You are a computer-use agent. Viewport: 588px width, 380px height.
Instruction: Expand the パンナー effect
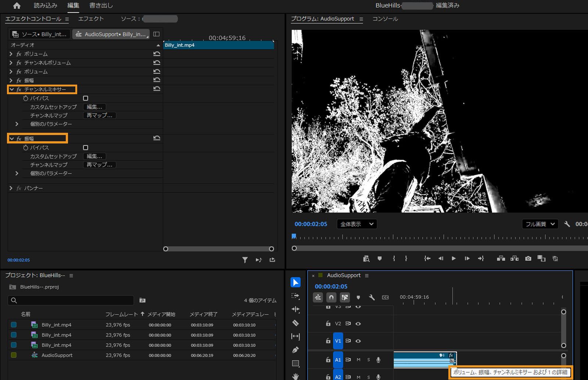coord(11,188)
